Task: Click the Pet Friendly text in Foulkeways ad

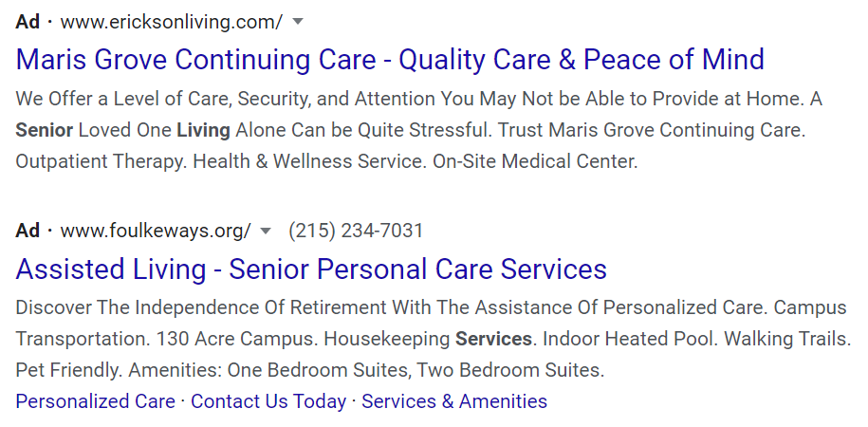Action: 67,370
